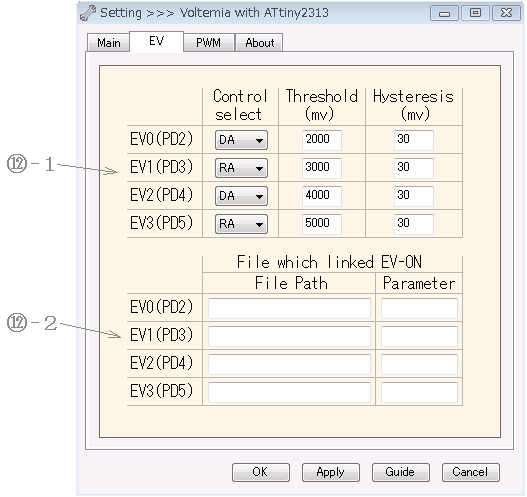Select the EV3(PD5) Parameter field
527x497 pixels.
(419, 391)
